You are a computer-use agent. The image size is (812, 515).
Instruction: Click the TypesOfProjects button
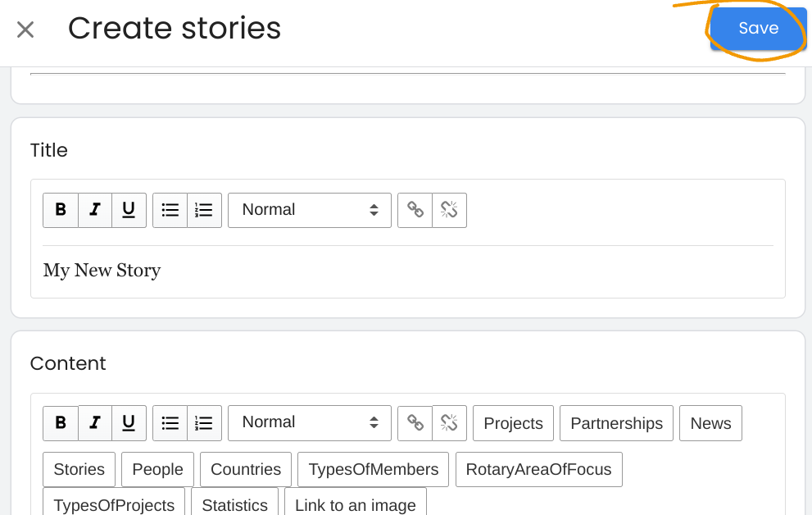click(114, 503)
